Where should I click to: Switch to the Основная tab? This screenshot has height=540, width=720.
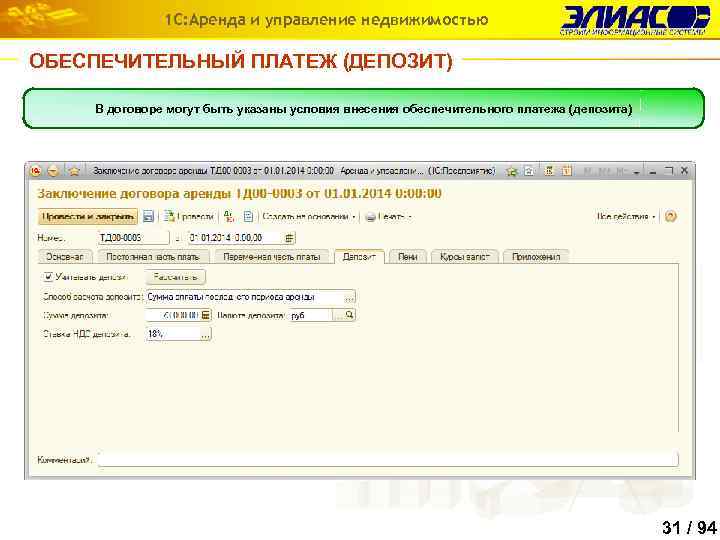pyautogui.click(x=64, y=257)
